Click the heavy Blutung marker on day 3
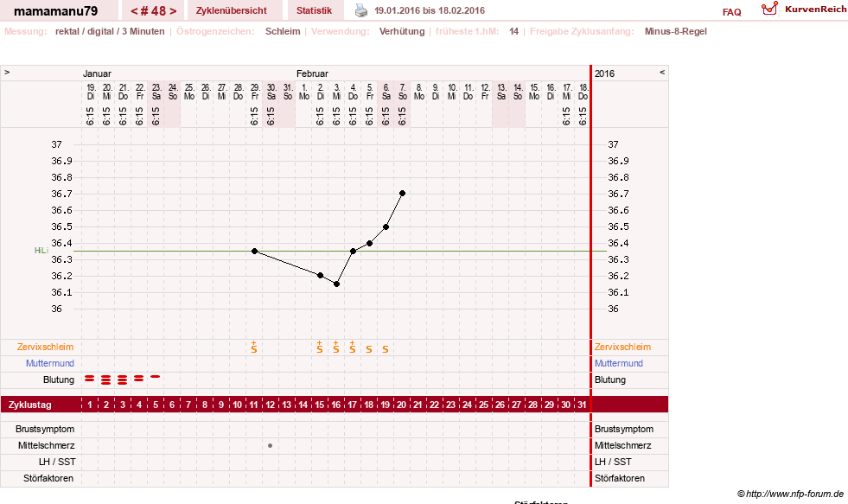The width and height of the screenshot is (848, 504). [x=122, y=380]
